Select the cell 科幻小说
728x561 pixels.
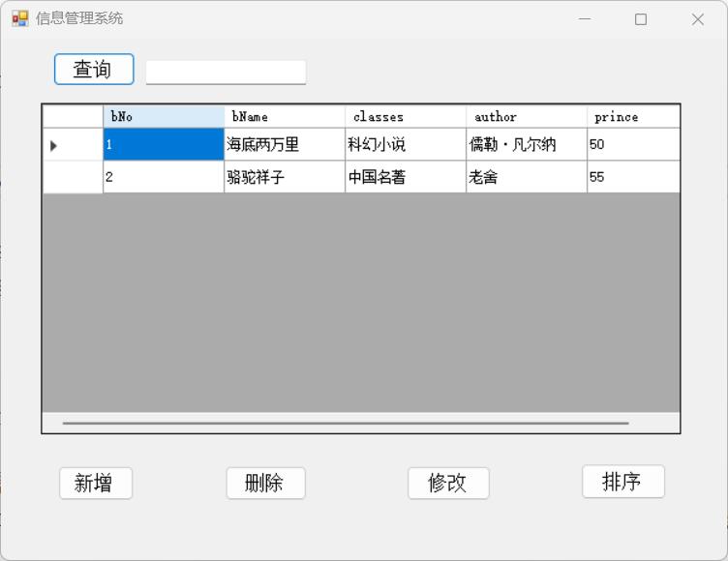[406, 144]
